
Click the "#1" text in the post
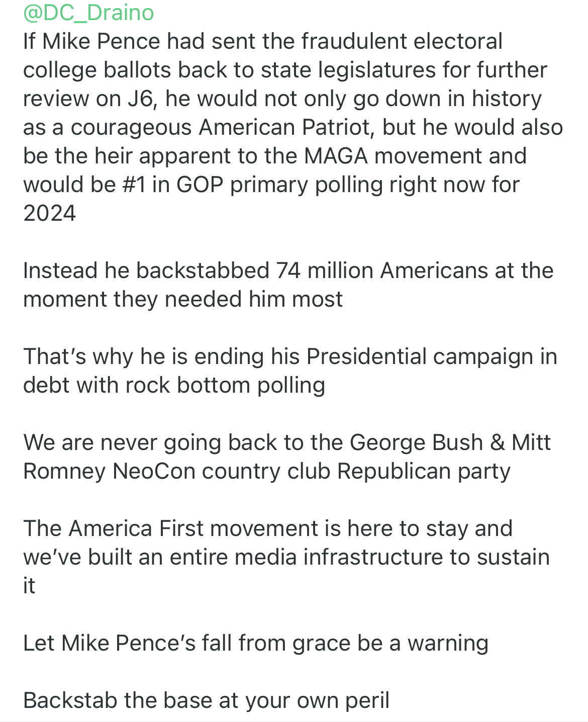134,185
